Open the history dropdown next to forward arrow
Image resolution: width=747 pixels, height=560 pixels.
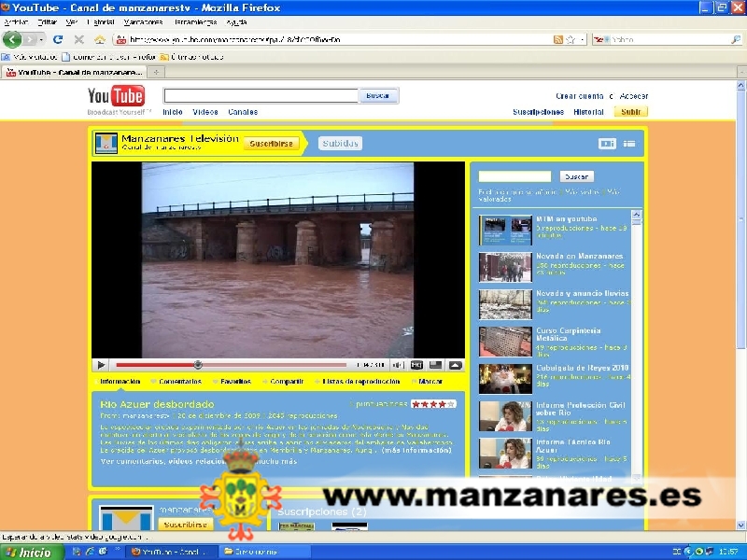tap(42, 39)
